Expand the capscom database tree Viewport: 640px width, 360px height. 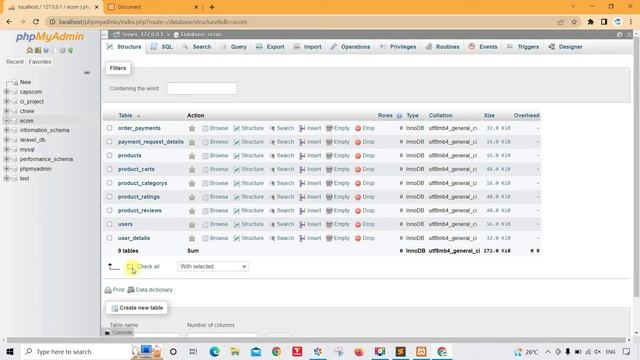pyautogui.click(x=7, y=92)
